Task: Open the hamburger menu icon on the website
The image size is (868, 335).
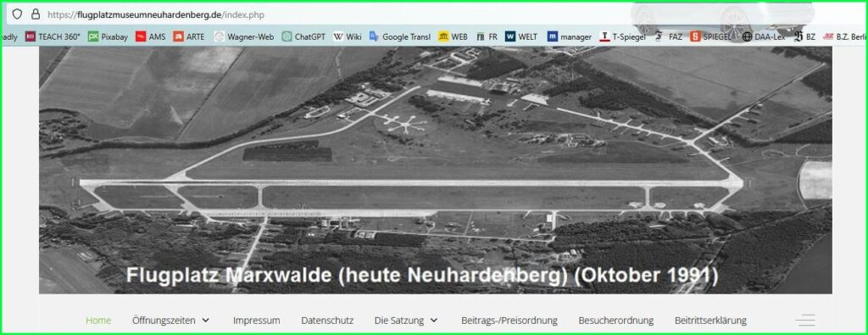Action: pos(805,320)
